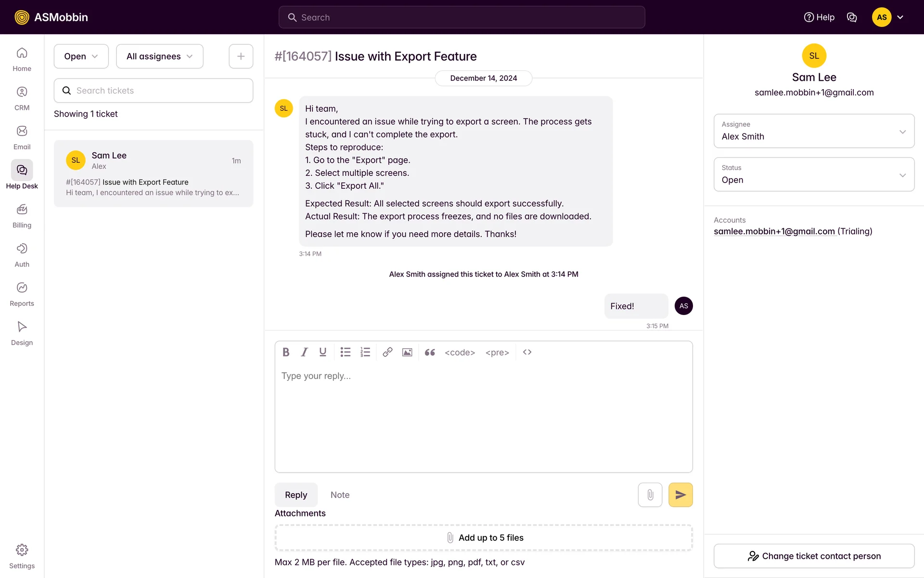This screenshot has width=924, height=578.
Task: Add a blockquote to reply
Action: (430, 352)
